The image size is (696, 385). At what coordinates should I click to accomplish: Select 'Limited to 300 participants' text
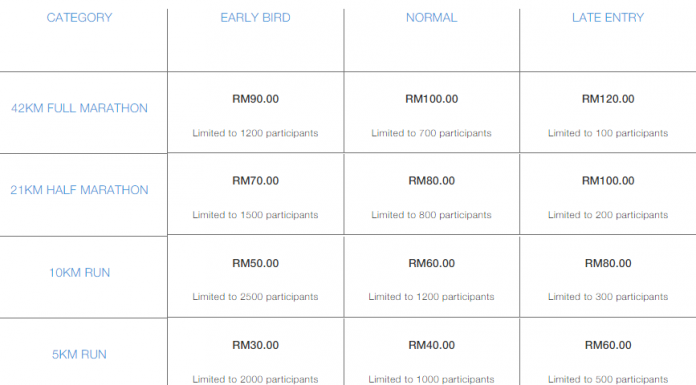click(x=608, y=297)
